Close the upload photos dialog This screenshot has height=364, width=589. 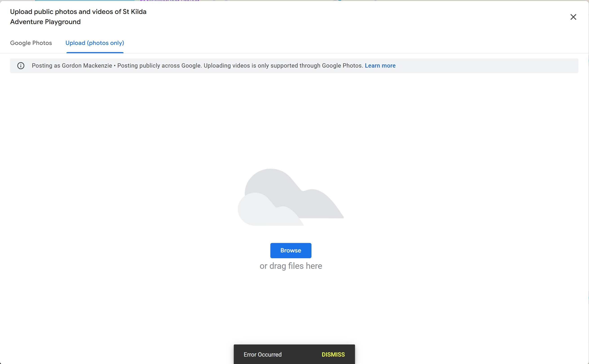[573, 17]
